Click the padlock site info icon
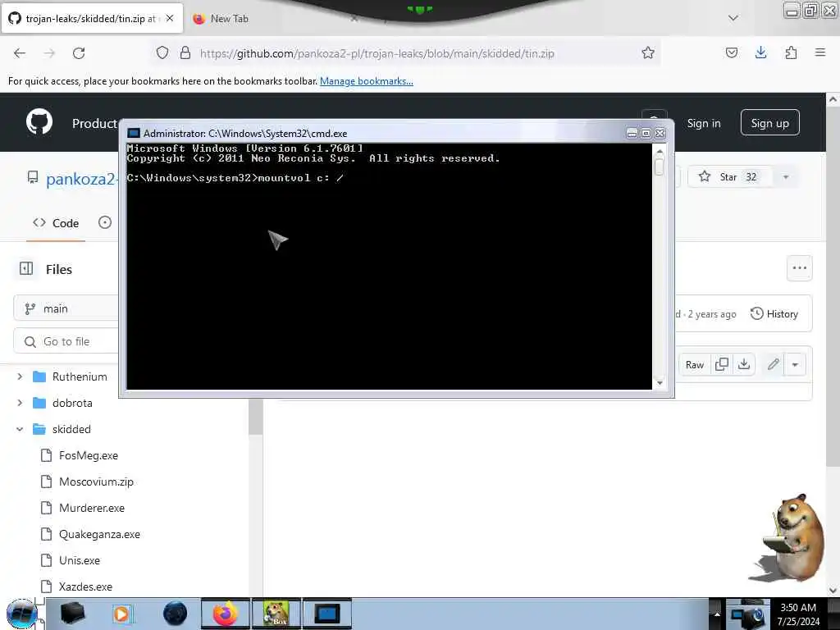The height and width of the screenshot is (630, 840). pos(185,53)
